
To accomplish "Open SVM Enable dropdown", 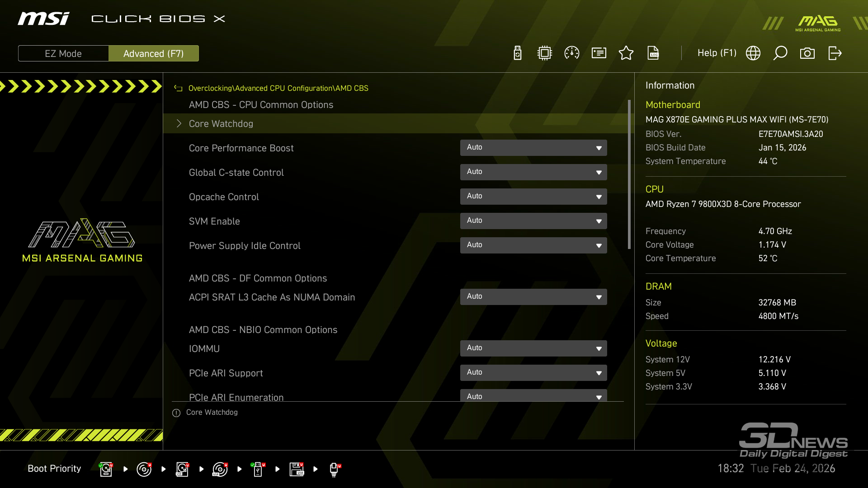I will point(533,221).
